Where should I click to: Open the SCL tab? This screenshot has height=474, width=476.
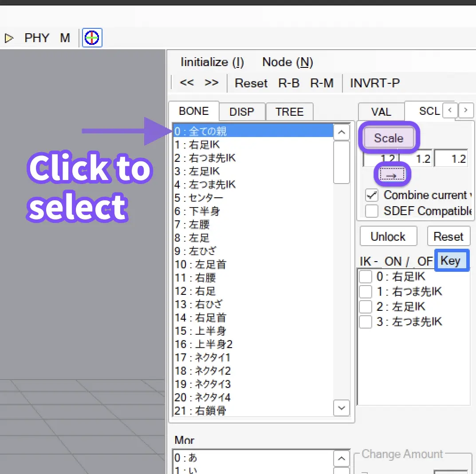[x=429, y=111]
